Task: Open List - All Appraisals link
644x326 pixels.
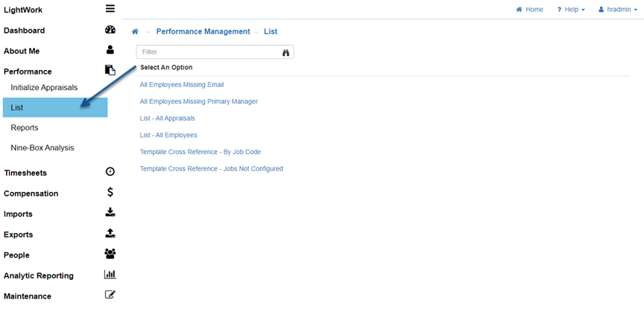Action: coord(167,118)
